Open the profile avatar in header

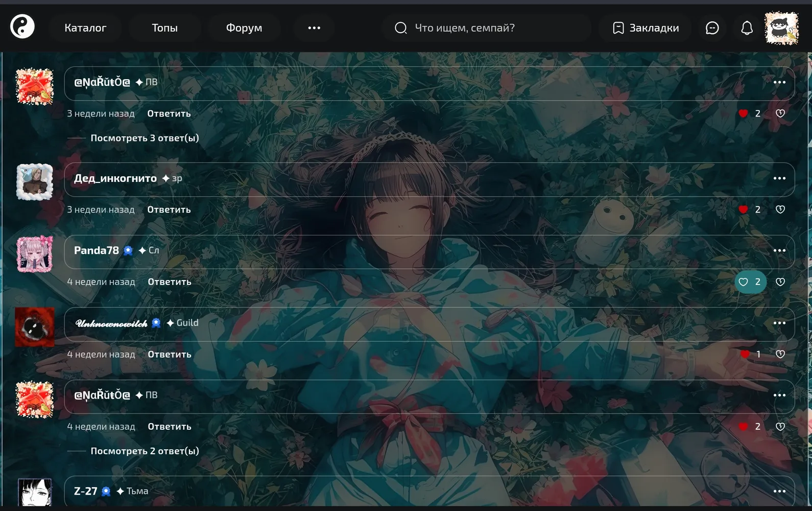click(x=781, y=28)
